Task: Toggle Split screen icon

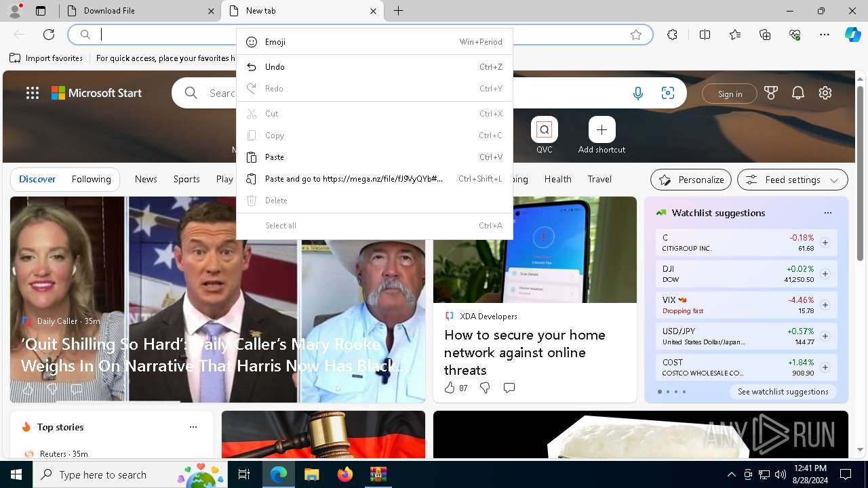Action: [x=705, y=35]
